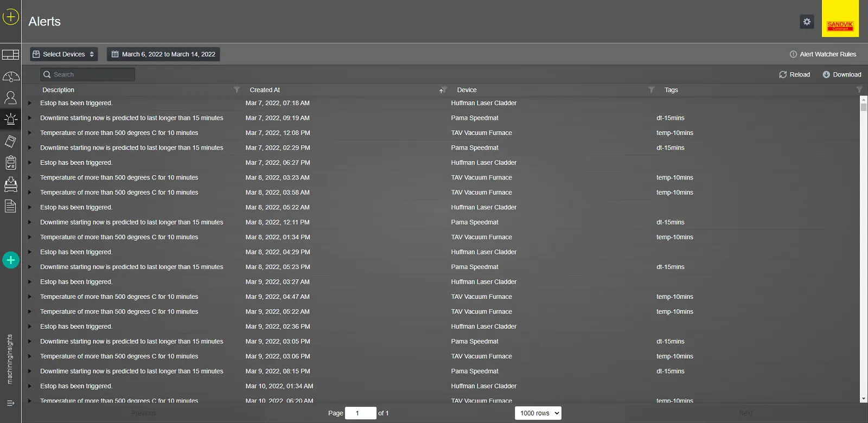Open the date range picker for March 2022
Viewport: 868px width, 423px height.
tap(163, 54)
